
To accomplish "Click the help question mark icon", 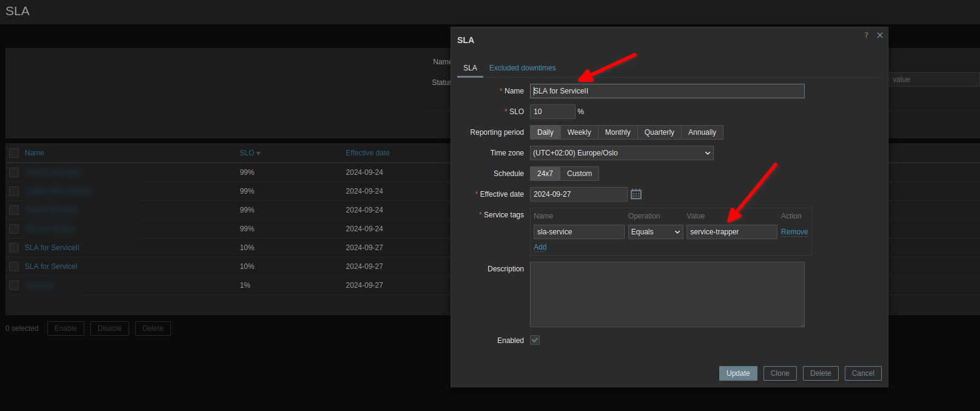I will coord(866,35).
